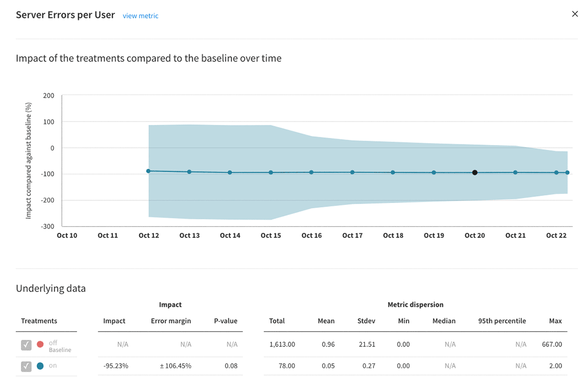The height and width of the screenshot is (392, 587).
Task: Close the Server Errors per User panel
Action: pyautogui.click(x=574, y=14)
